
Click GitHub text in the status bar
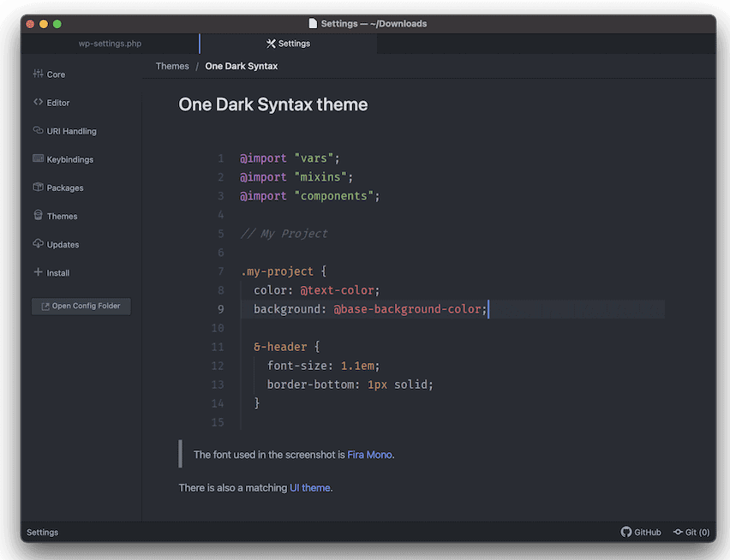click(x=647, y=532)
